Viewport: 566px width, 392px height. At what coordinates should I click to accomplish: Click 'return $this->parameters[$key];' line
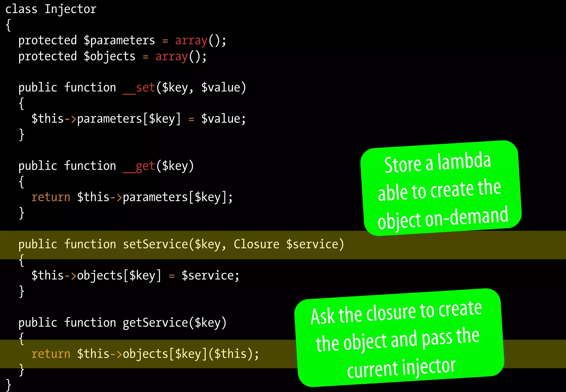click(x=132, y=198)
